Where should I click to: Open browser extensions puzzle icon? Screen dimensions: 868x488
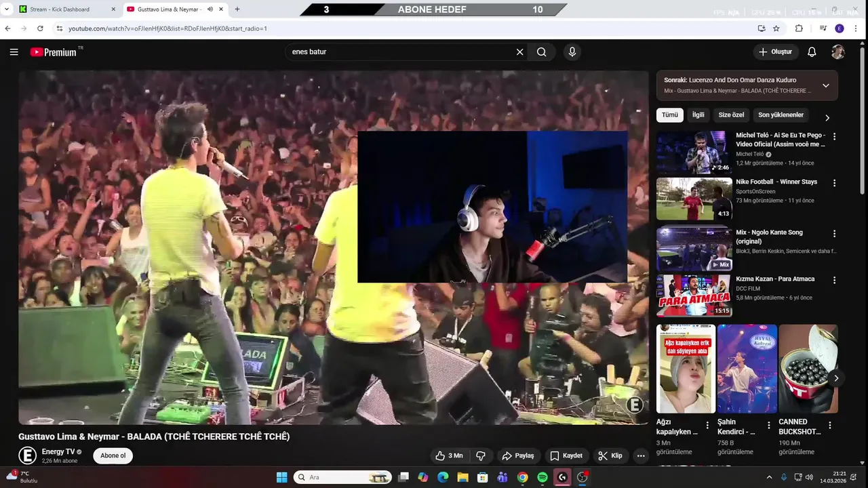(x=799, y=28)
